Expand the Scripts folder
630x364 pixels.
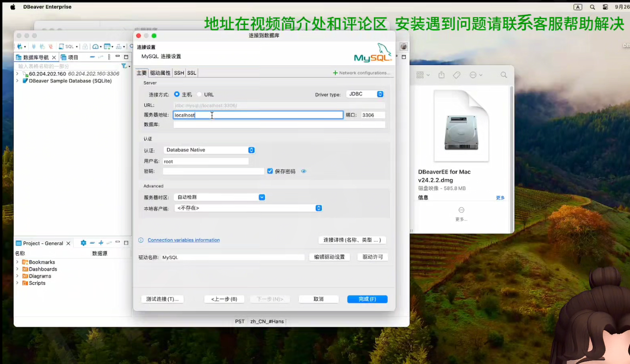18,283
